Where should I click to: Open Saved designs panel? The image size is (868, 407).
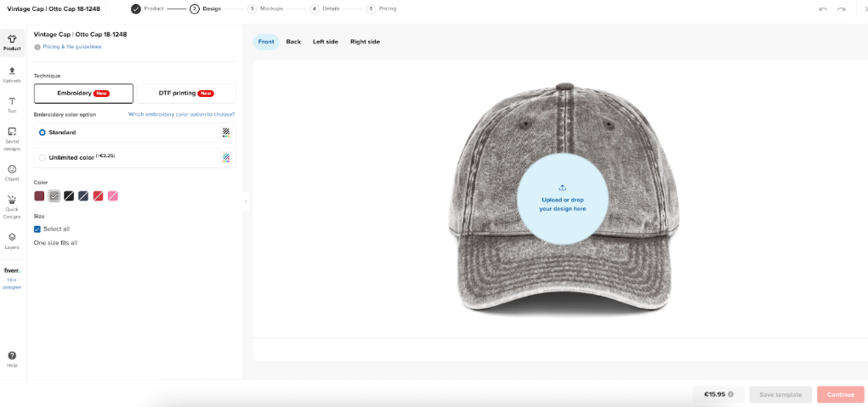[x=12, y=138]
